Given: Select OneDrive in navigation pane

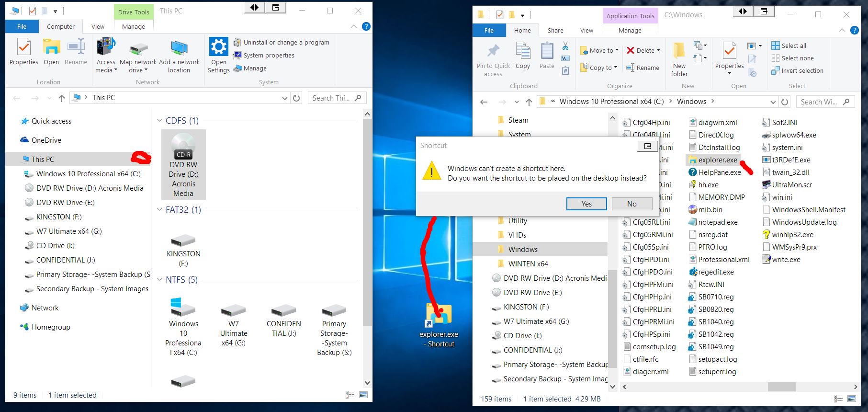Looking at the screenshot, I should 41,140.
